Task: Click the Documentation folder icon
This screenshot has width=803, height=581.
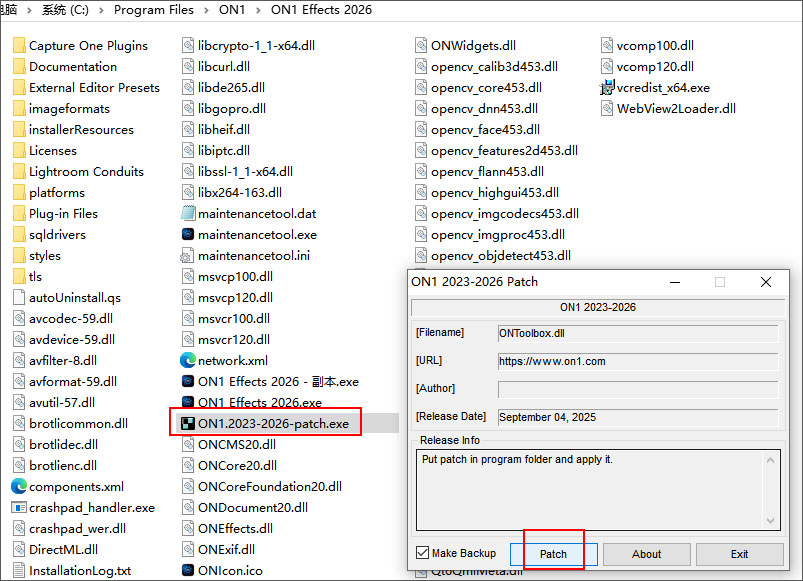Action: [19, 67]
